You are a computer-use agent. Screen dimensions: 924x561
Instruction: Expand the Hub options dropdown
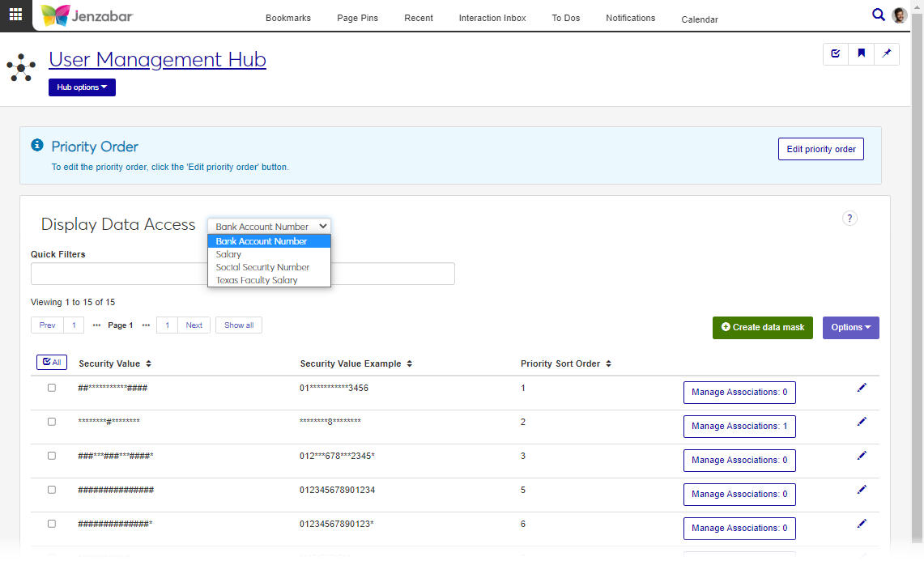click(82, 87)
